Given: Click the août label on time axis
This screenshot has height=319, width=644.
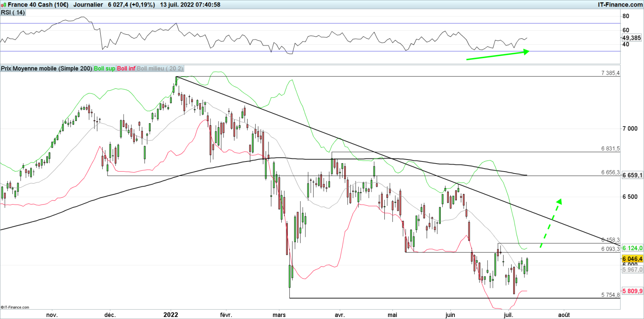Looking at the screenshot, I should [564, 315].
